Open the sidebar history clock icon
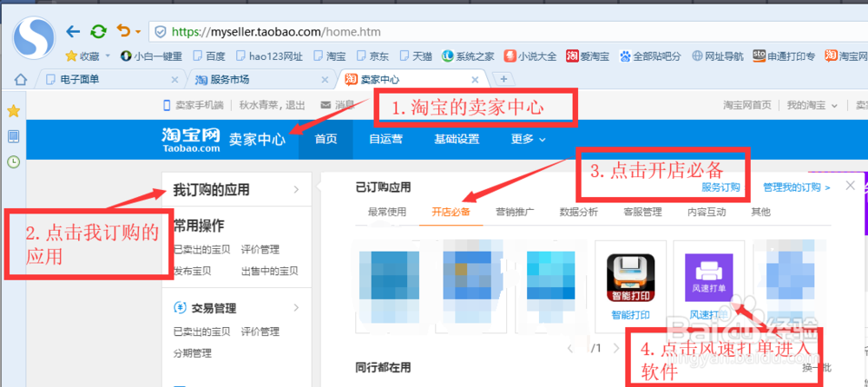Image resolution: width=868 pixels, height=387 pixels. (13, 161)
